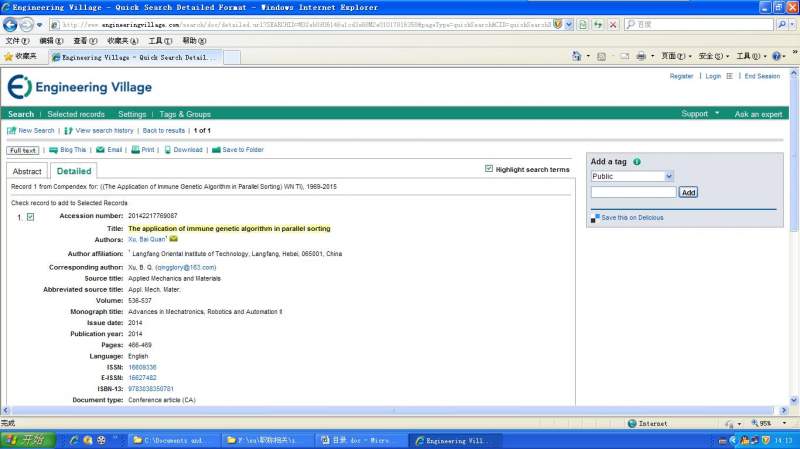Click the Internet Explorer quick launch icon in taskbar
This screenshot has width=800, height=449.
pyautogui.click(x=74, y=440)
